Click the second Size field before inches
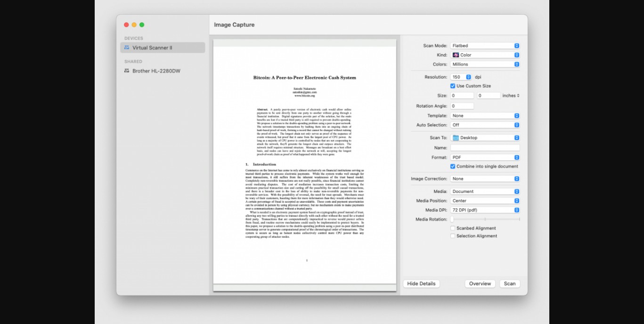 click(489, 95)
